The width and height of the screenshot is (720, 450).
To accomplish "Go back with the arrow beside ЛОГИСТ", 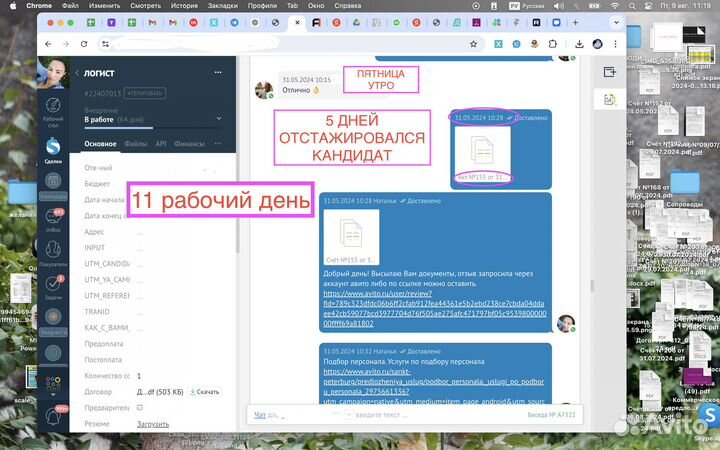I will pyautogui.click(x=77, y=73).
